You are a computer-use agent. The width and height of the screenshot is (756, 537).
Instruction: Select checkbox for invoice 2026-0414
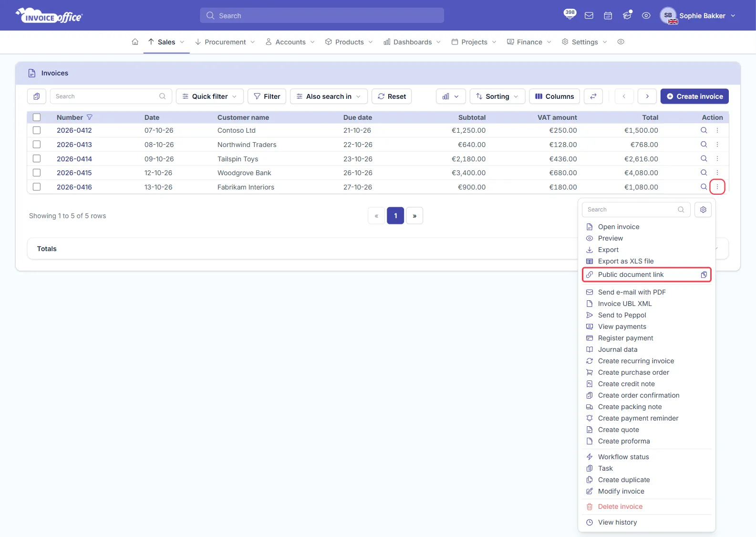coord(37,159)
